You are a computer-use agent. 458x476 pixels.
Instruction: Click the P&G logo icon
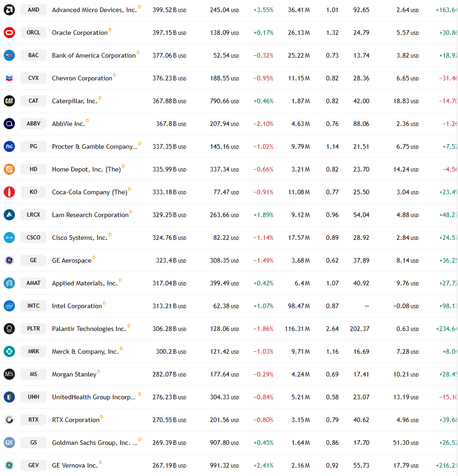click(x=9, y=146)
